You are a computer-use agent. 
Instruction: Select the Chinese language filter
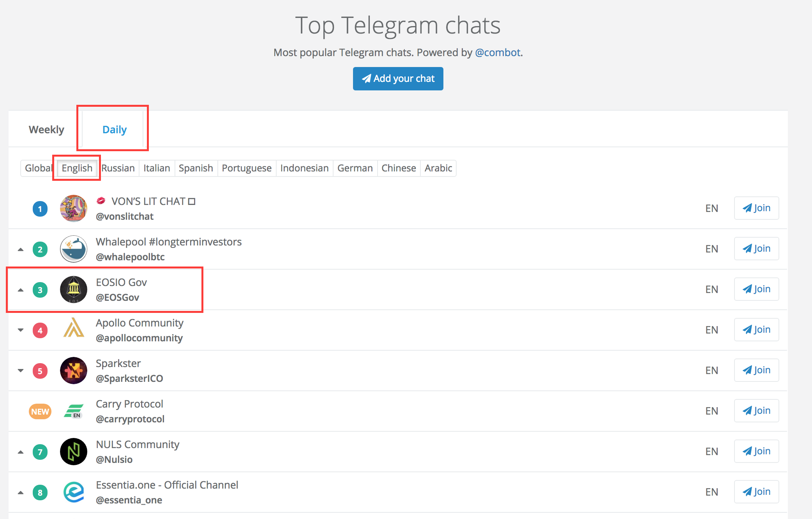(x=399, y=168)
